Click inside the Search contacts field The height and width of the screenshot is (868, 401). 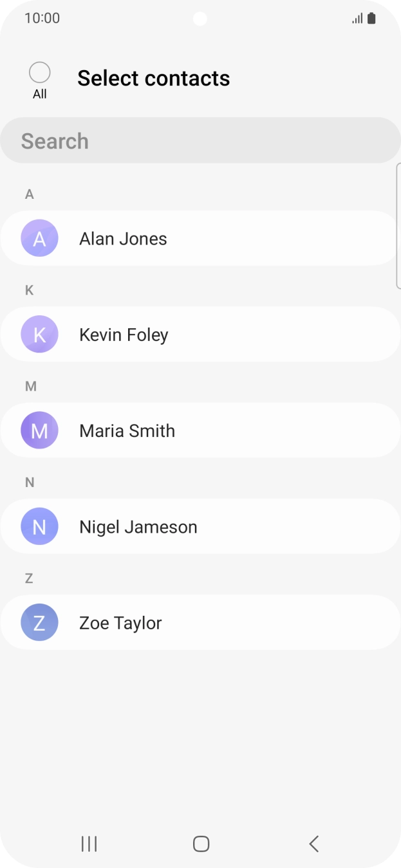coord(200,141)
